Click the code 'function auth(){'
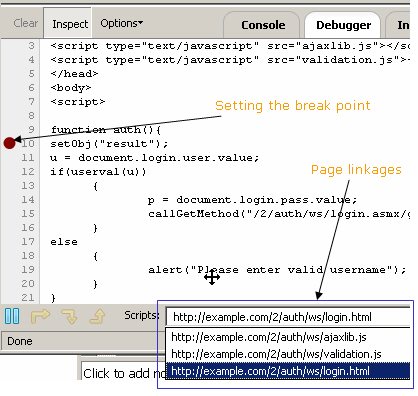The height and width of the screenshot is (396, 418). [x=106, y=130]
